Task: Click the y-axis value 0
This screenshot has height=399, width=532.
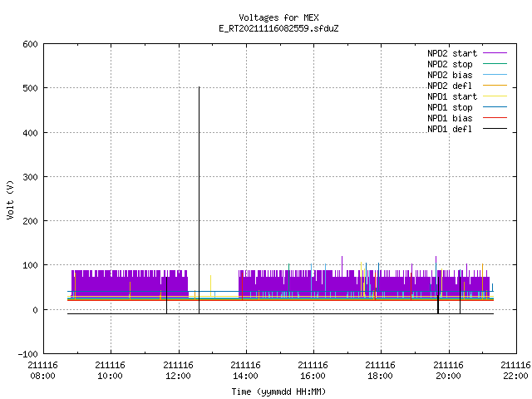Action: tap(35, 310)
